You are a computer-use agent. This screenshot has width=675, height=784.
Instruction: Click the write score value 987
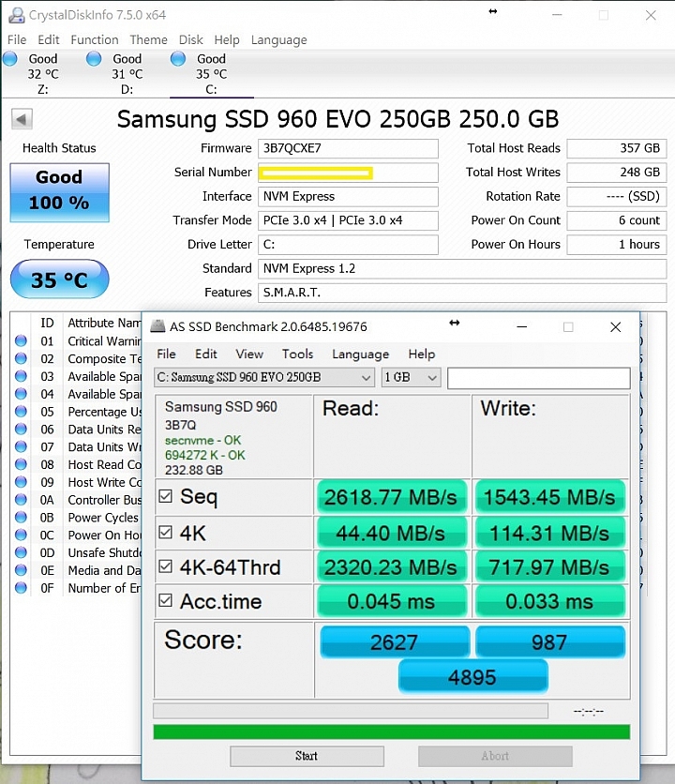[549, 642]
